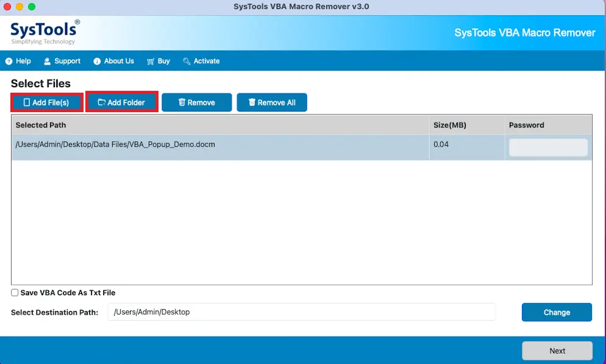This screenshot has width=606, height=364.
Task: Click the Password column header
Action: coord(548,125)
